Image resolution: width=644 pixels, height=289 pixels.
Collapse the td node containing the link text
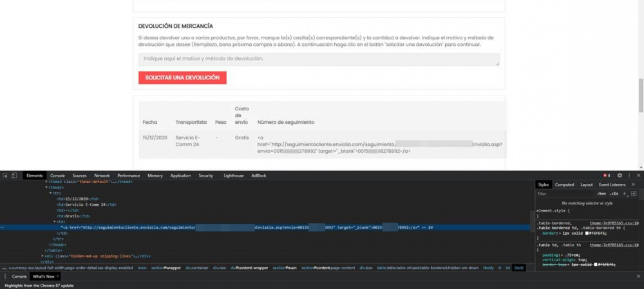[x=55, y=221]
